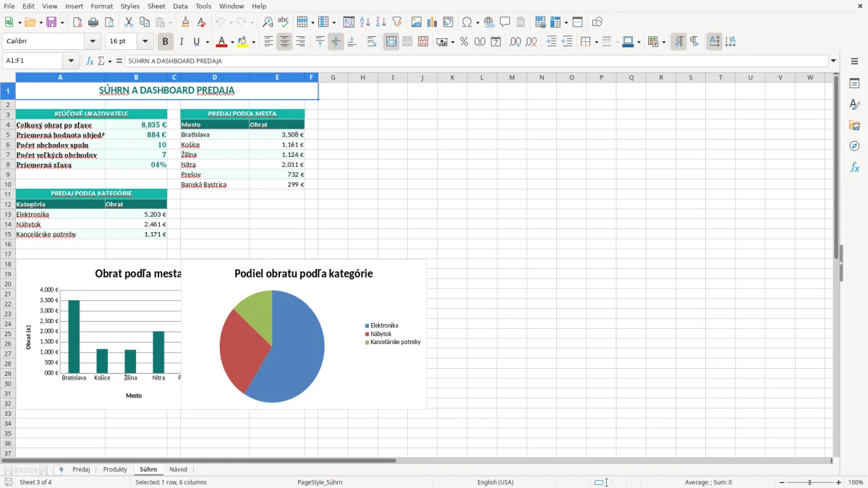The width and height of the screenshot is (868, 488).
Task: Open sidebar Functions deck
Action: tap(854, 167)
